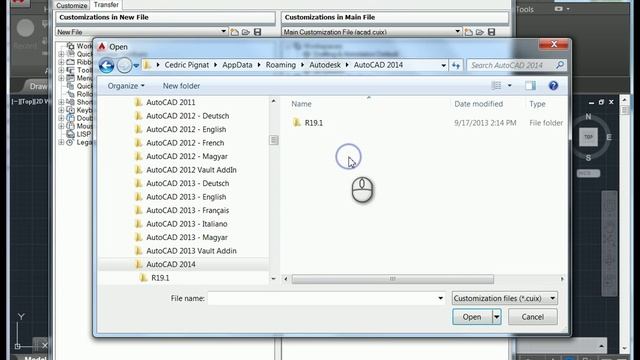640x360 pixels.
Task: Select AutoCAD 2013 - Italiano folder
Action: click(x=187, y=224)
